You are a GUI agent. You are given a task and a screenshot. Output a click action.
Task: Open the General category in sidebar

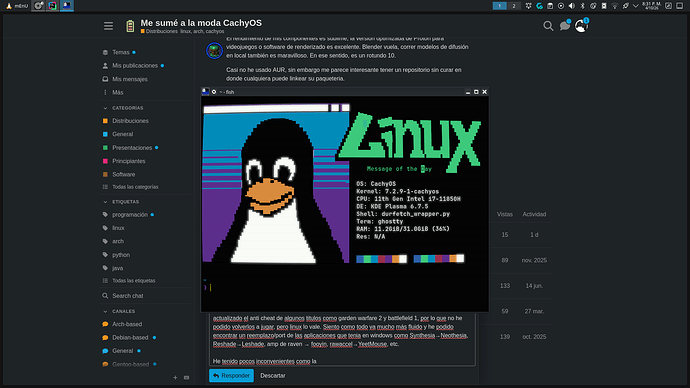122,134
